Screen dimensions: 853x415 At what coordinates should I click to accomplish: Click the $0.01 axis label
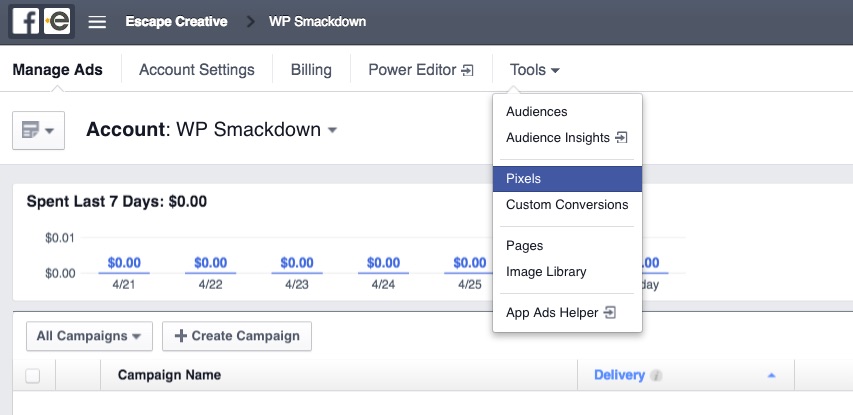pyautogui.click(x=60, y=238)
